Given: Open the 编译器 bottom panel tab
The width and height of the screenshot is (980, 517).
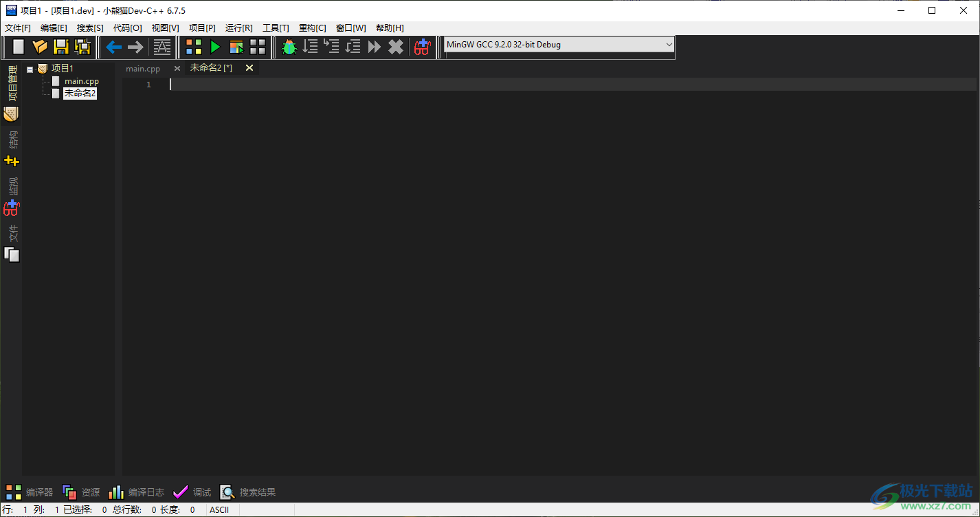Looking at the screenshot, I should pos(30,492).
